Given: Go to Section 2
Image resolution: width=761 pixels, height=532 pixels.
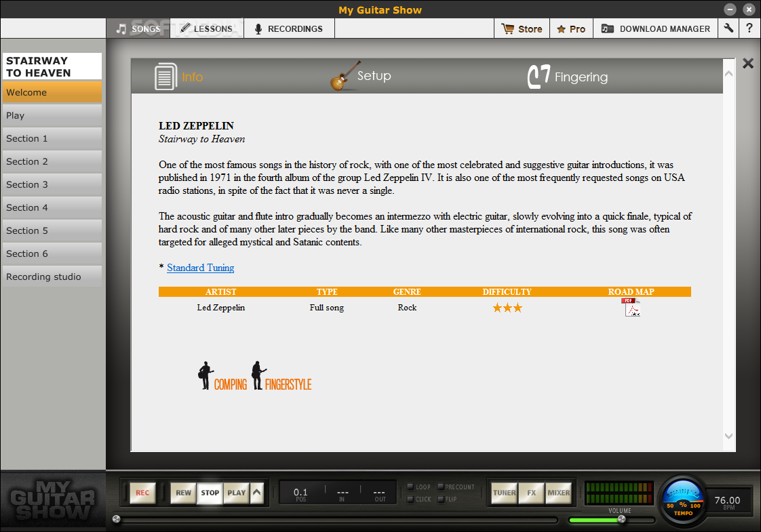Looking at the screenshot, I should click(52, 161).
